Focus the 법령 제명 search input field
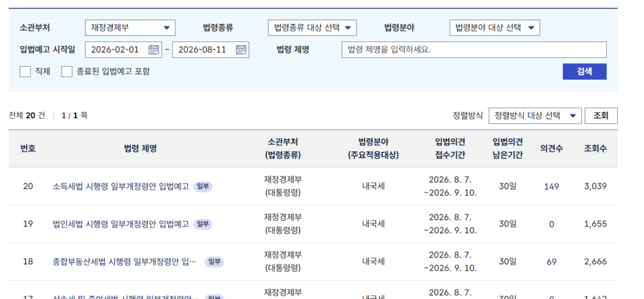The height and width of the screenshot is (299, 644). pyautogui.click(x=474, y=50)
